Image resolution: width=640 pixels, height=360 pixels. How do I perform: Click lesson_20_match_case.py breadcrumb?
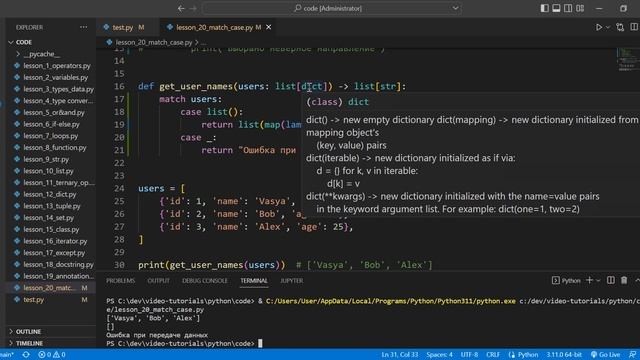(x=153, y=42)
